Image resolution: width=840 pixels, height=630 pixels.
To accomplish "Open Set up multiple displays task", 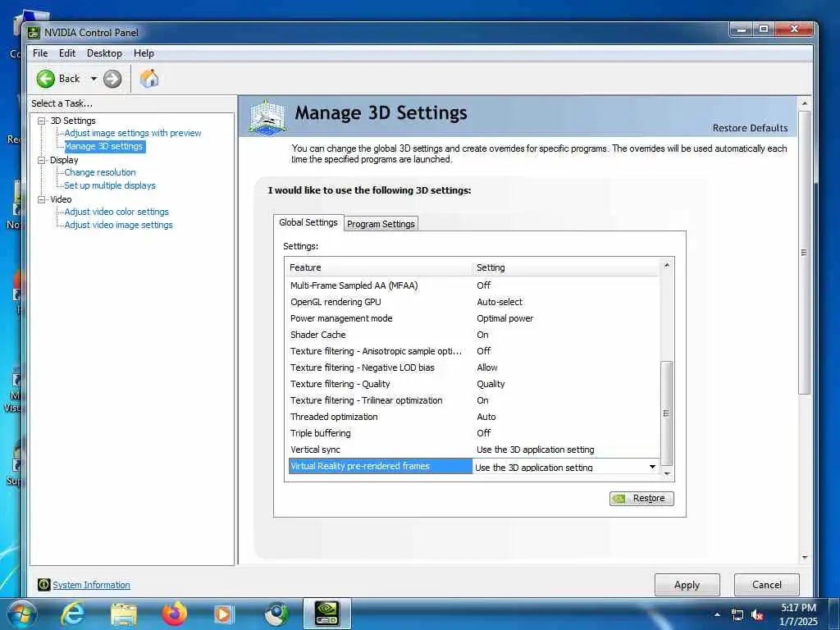I will point(110,185).
